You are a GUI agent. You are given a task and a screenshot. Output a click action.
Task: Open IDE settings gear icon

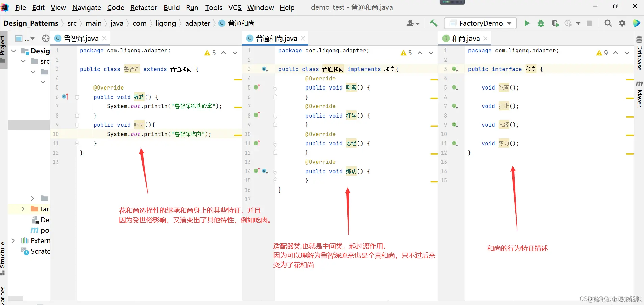pos(622,23)
